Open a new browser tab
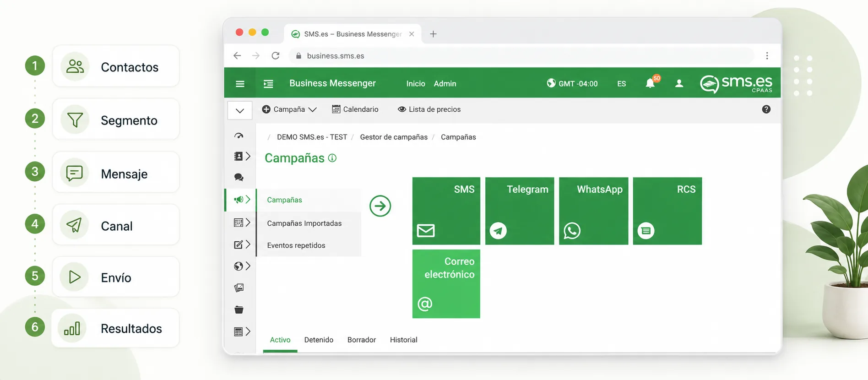 pyautogui.click(x=433, y=34)
